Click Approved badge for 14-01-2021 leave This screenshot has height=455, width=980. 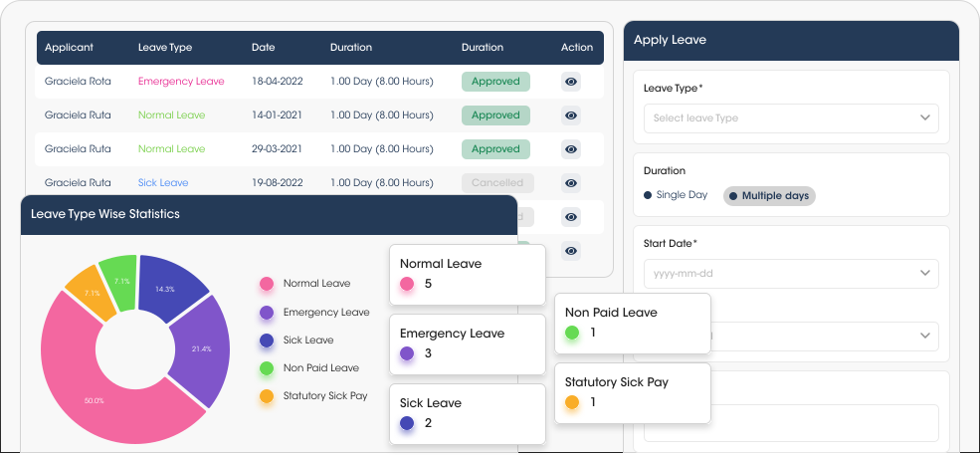click(495, 115)
